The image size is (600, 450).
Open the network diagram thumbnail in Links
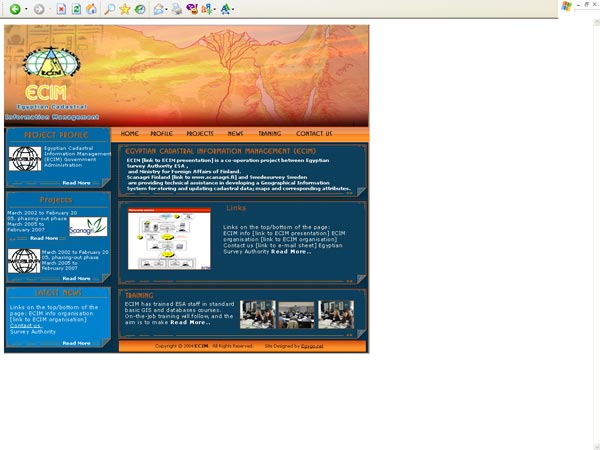pyautogui.click(x=169, y=239)
